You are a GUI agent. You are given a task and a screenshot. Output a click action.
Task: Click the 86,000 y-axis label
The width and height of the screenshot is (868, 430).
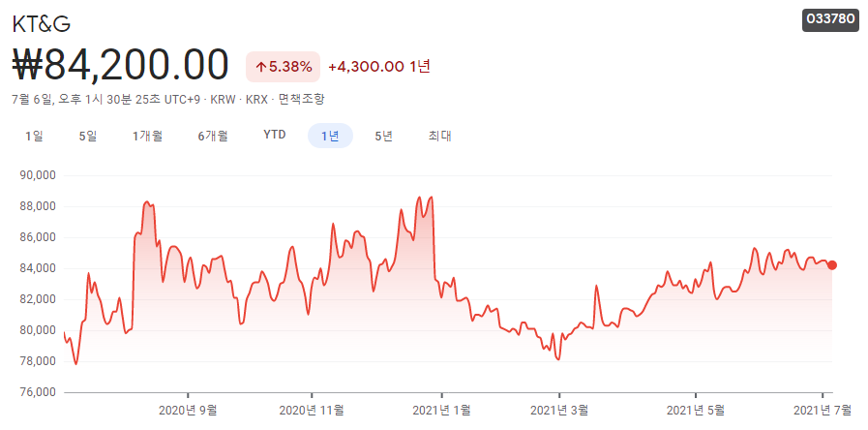pyautogui.click(x=38, y=237)
